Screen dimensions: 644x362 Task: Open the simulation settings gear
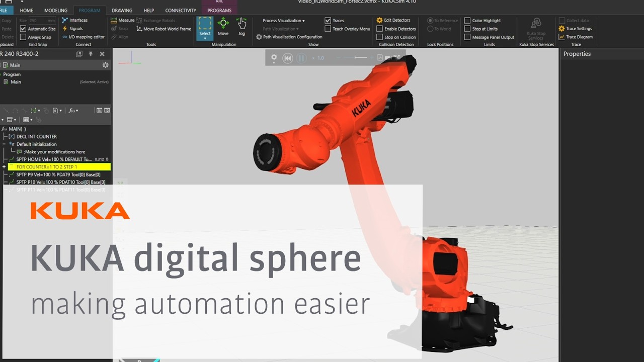[x=274, y=58]
